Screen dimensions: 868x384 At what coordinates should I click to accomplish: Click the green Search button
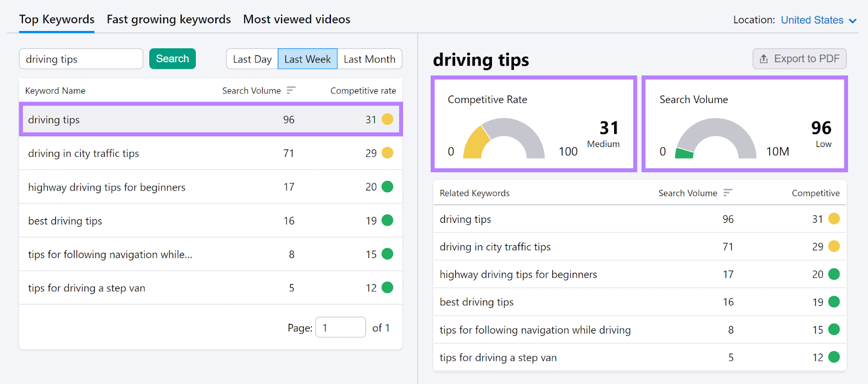point(173,59)
